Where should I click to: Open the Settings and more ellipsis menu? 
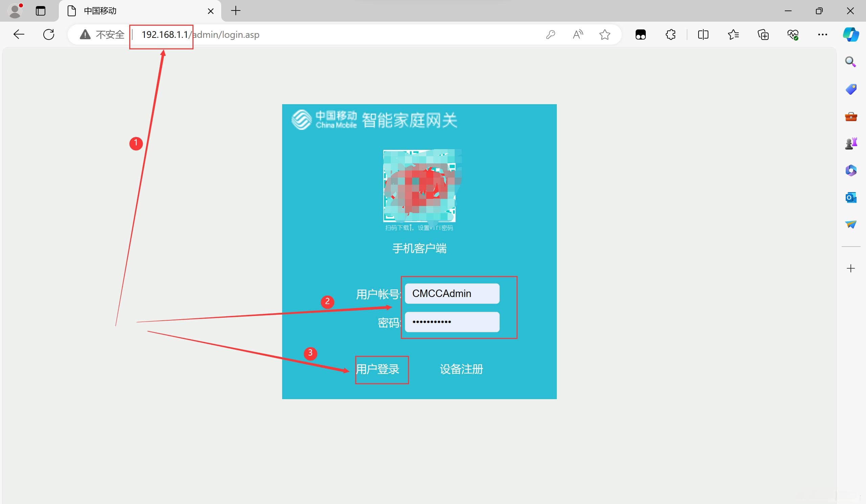(822, 35)
